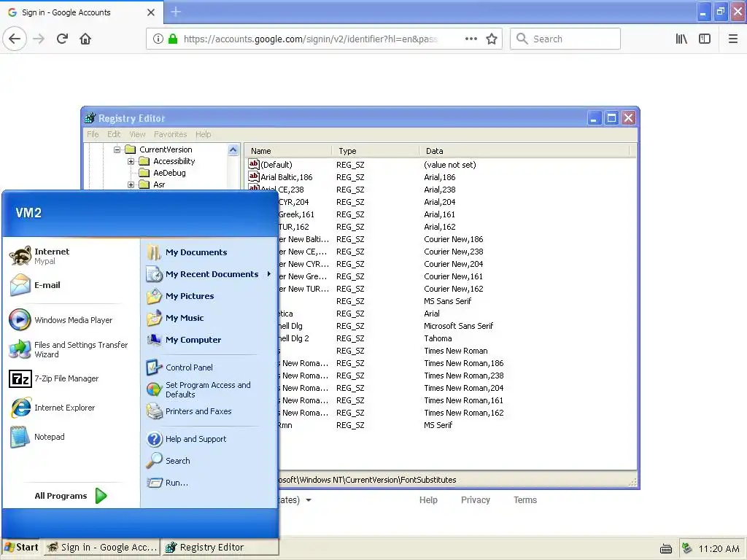747x560 pixels.
Task: Switch to Registry Editor taskbar button
Action: coord(220,548)
